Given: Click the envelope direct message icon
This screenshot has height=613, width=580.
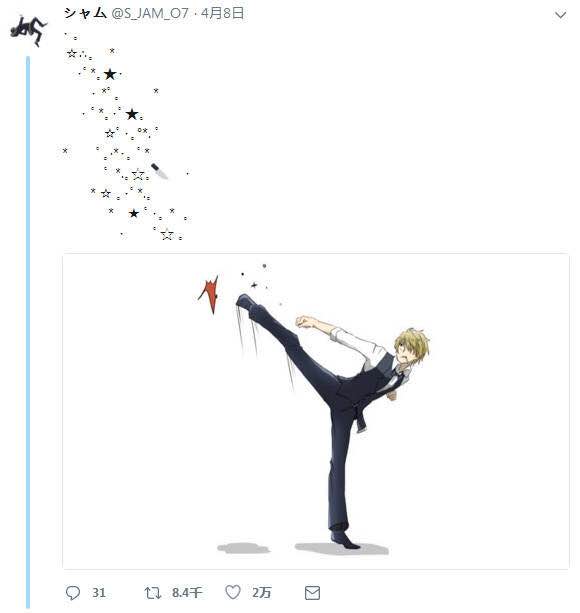Looking at the screenshot, I should [x=312, y=593].
